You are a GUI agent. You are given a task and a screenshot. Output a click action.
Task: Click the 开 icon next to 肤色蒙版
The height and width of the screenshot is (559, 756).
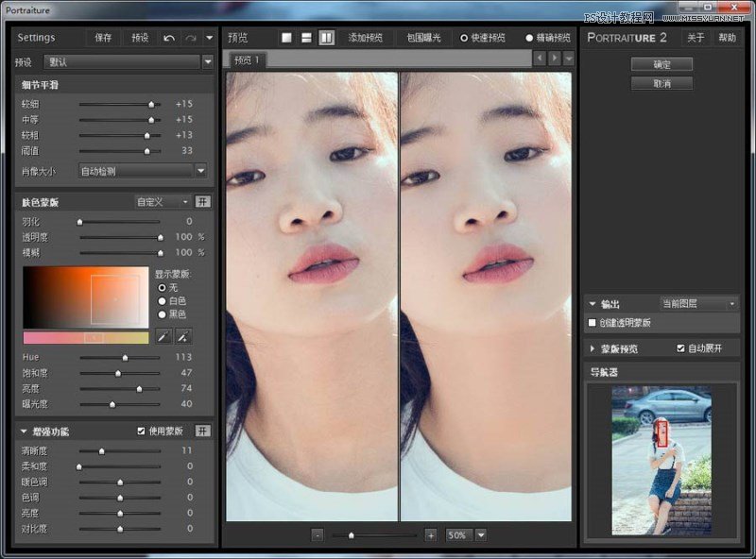click(204, 201)
